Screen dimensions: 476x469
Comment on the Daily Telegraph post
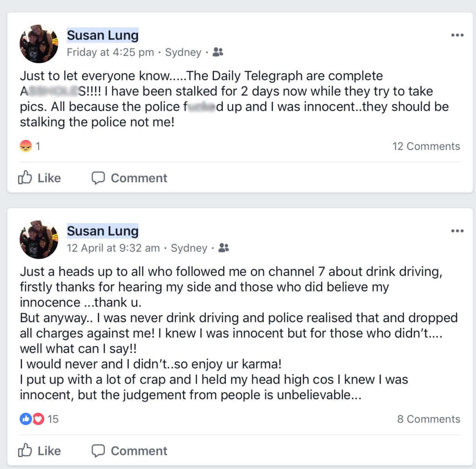coord(129,178)
